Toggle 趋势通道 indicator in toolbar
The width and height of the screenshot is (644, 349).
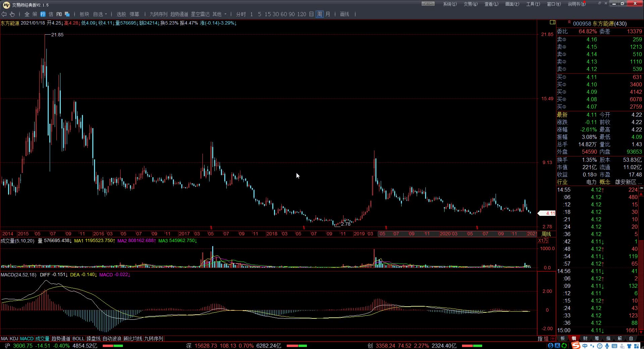pos(179,14)
